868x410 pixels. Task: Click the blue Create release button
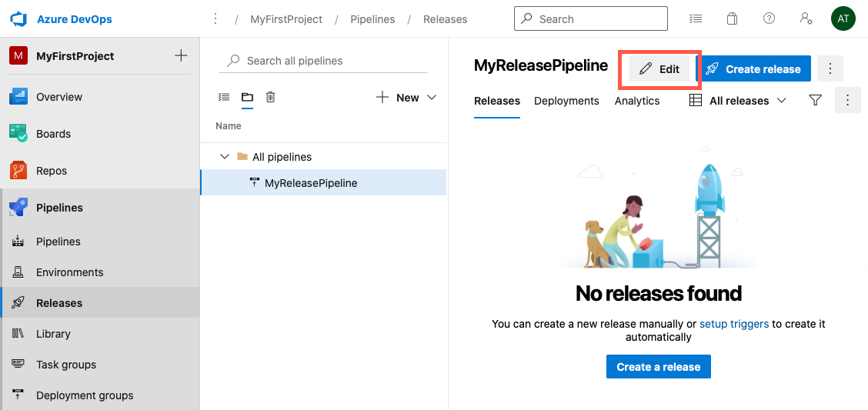pos(753,69)
